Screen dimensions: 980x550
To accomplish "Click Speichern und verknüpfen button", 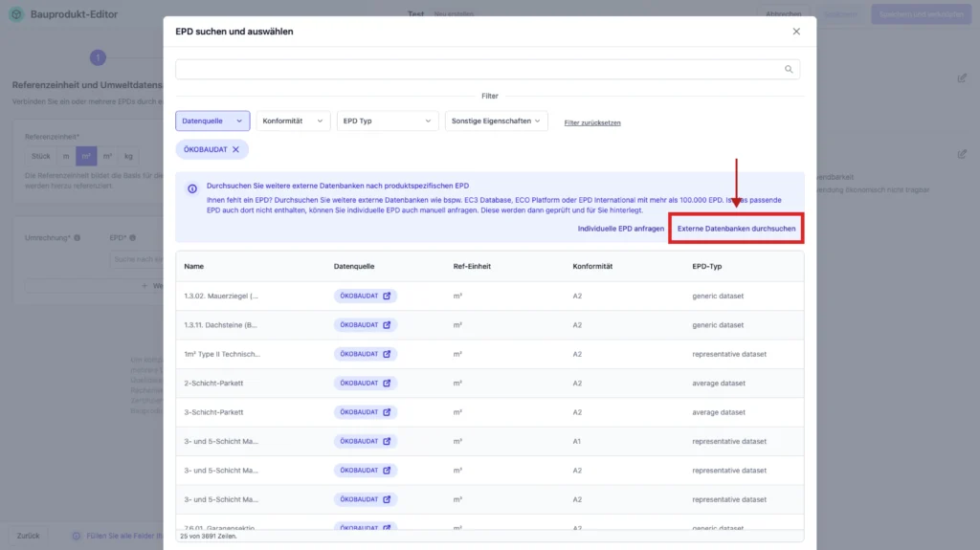I will [x=922, y=13].
